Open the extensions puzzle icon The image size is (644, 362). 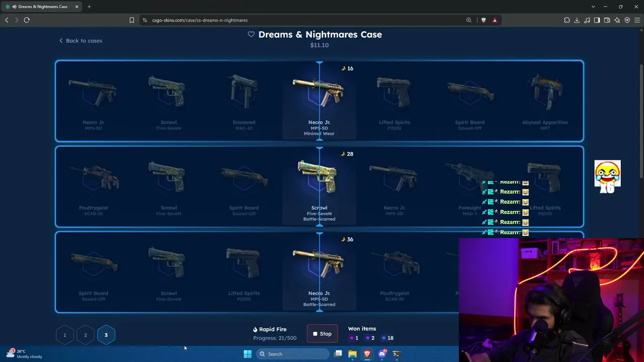567,20
